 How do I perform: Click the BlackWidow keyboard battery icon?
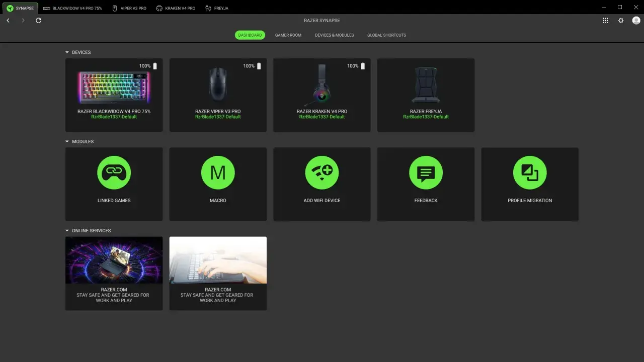[155, 66]
